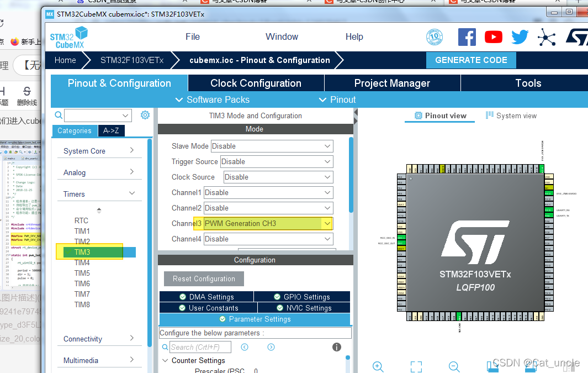The image size is (588, 373).
Task: Expand the Pinout dropdown menu
Action: tap(337, 99)
